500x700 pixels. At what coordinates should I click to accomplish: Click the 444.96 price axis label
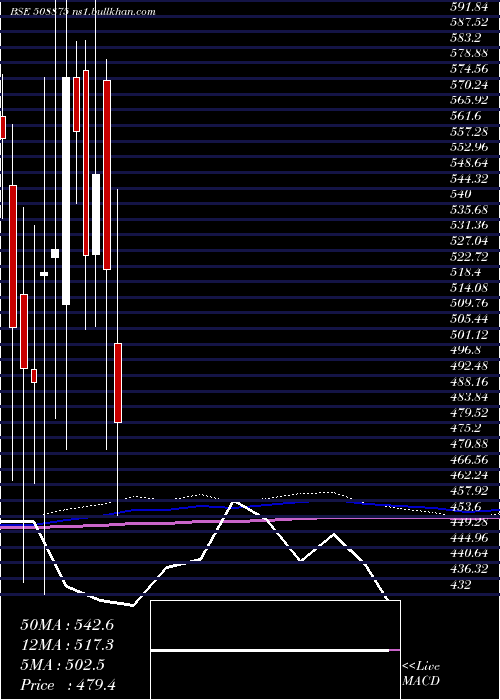(x=470, y=538)
